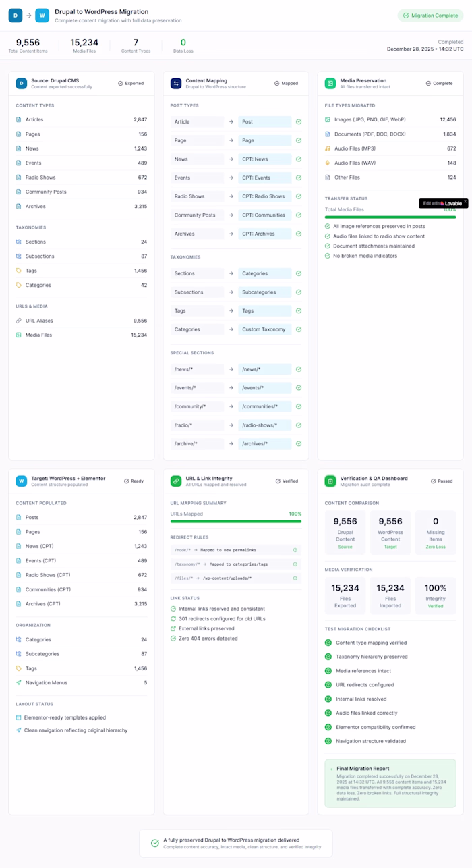472x868 pixels.
Task: Click the Verification & QA Dashboard card icon
Action: [330, 481]
